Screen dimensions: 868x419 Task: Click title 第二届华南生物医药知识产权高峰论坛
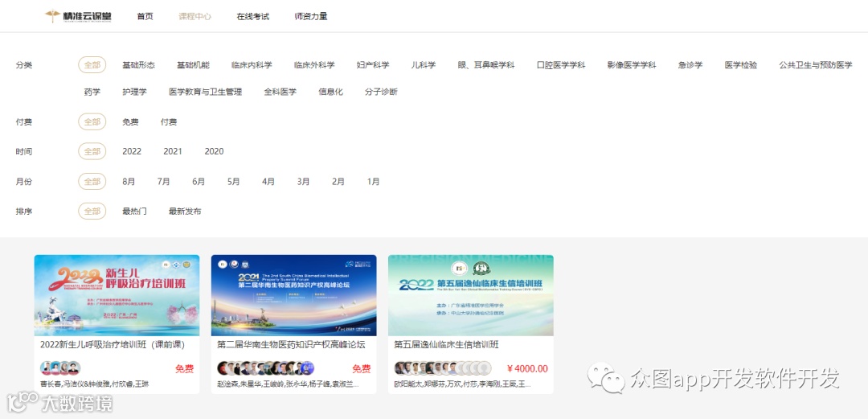291,345
